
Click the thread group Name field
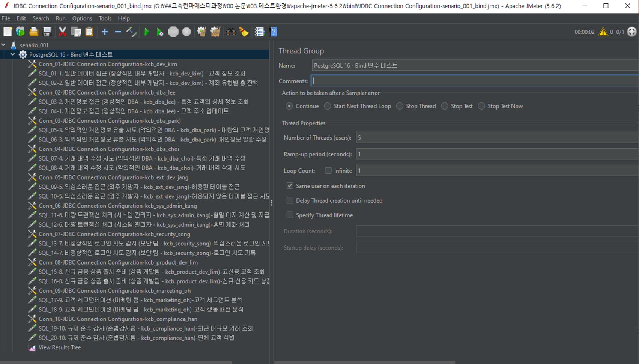click(475, 65)
